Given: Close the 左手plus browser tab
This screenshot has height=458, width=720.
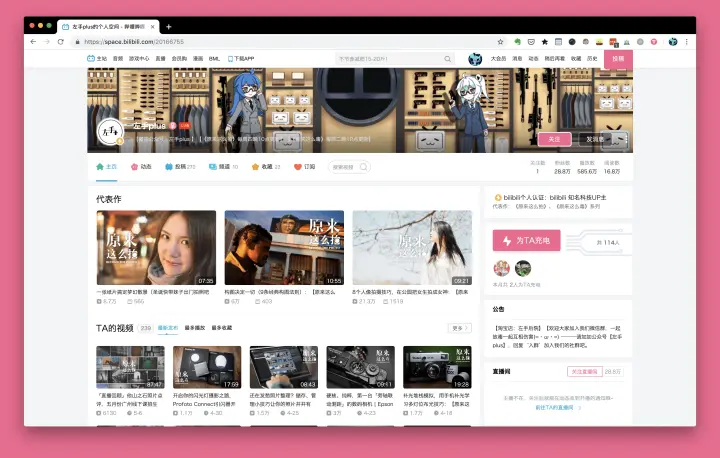Looking at the screenshot, I should [153, 27].
